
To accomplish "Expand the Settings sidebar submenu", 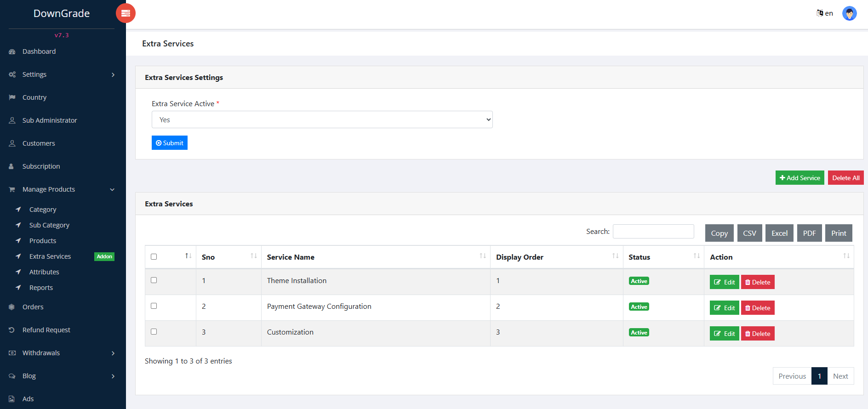I will pyautogui.click(x=61, y=74).
